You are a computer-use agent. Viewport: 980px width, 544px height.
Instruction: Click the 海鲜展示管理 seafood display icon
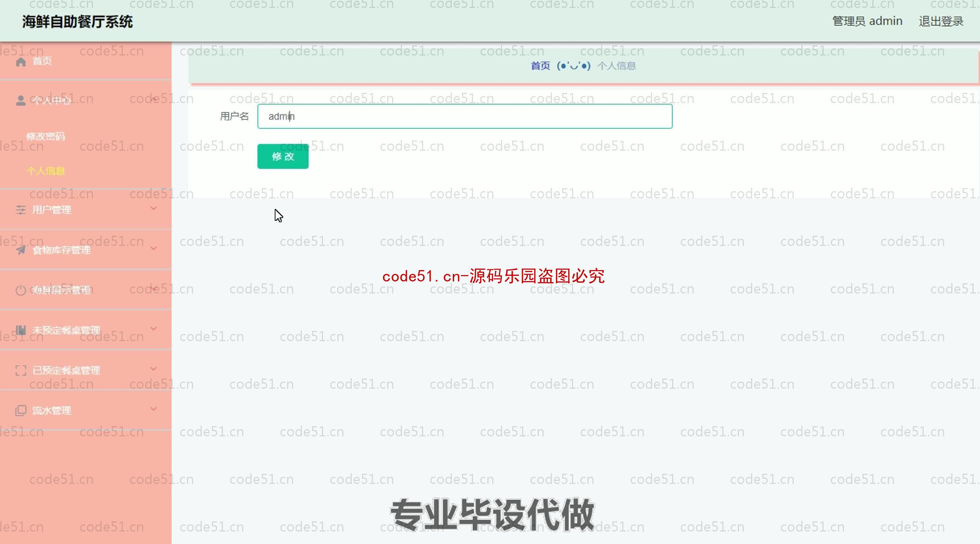pyautogui.click(x=20, y=289)
